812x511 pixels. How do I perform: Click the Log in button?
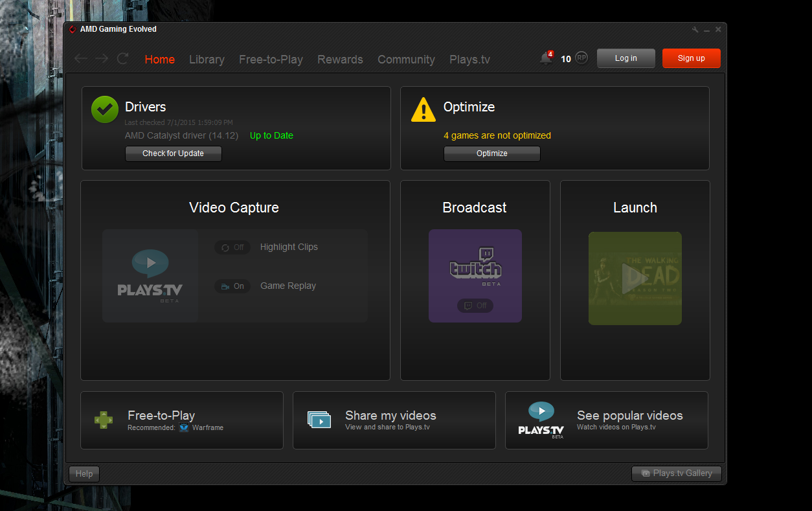[626, 58]
